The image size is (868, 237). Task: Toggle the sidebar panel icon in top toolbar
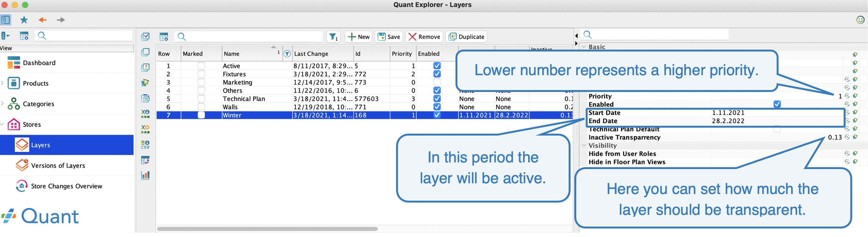pos(6,20)
